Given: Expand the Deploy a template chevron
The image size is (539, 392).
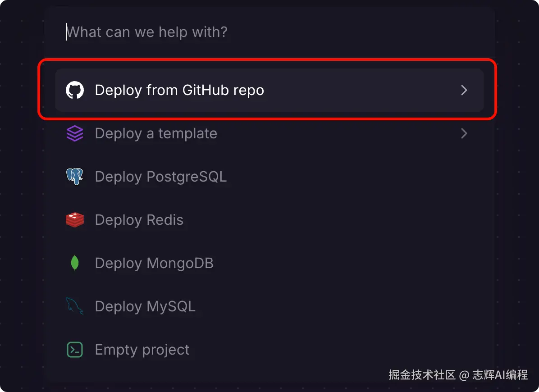Looking at the screenshot, I should [464, 133].
